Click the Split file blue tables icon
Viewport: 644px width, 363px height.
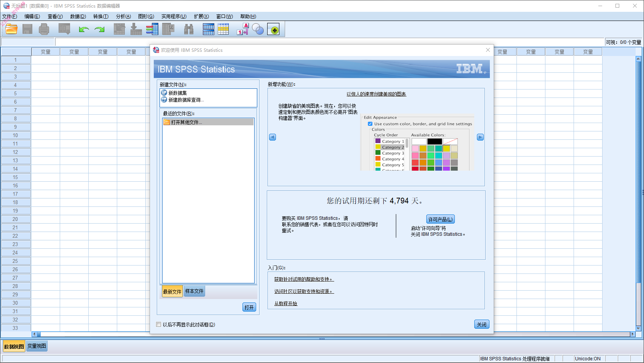(x=209, y=29)
